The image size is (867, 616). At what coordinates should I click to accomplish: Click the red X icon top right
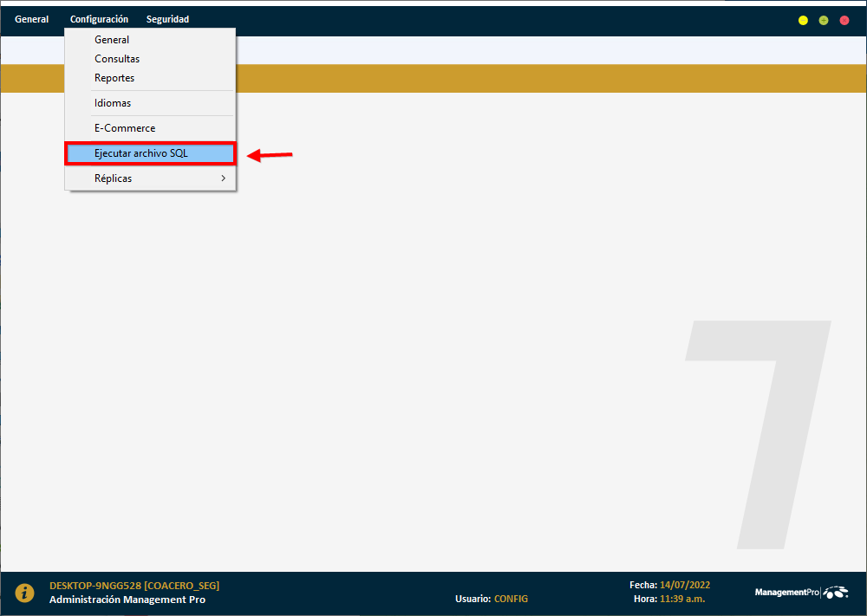[x=844, y=19]
